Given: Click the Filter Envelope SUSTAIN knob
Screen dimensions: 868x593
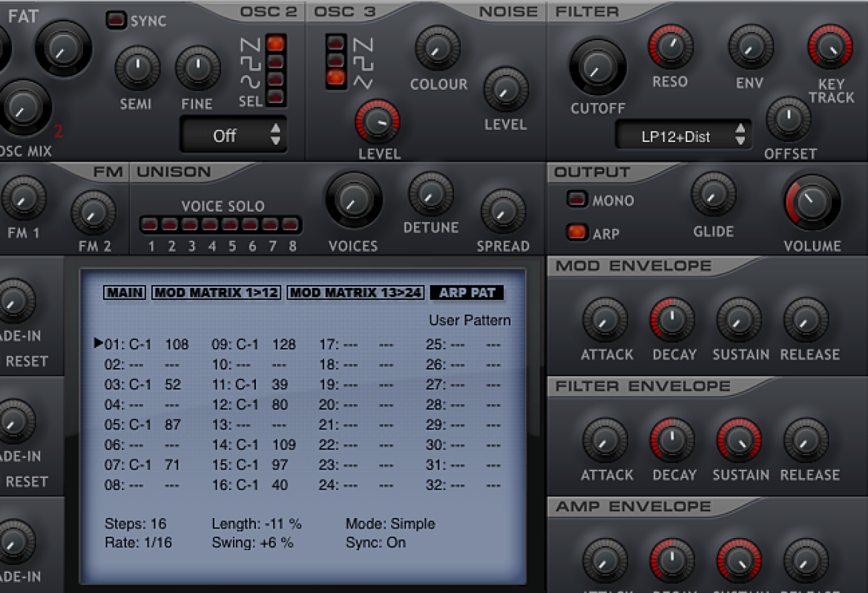Looking at the screenshot, I should coord(739,441).
